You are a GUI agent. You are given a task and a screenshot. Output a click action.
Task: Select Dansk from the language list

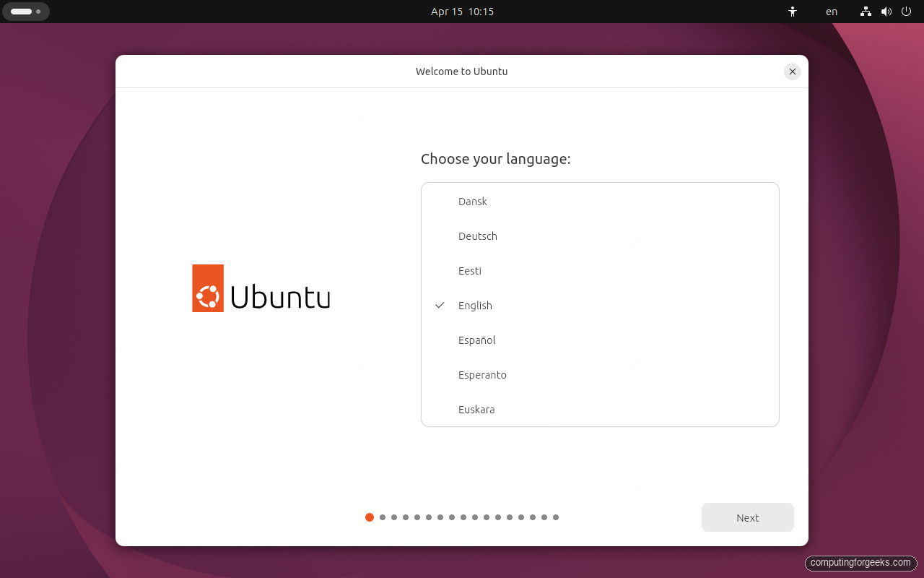click(473, 202)
